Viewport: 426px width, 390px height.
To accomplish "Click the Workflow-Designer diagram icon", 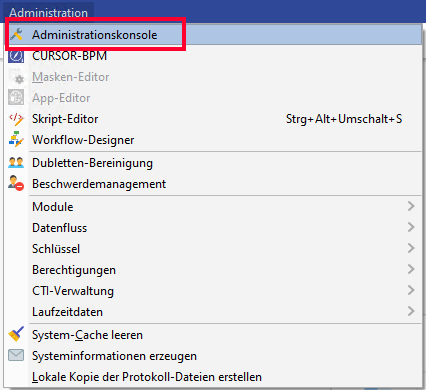I will [x=16, y=140].
